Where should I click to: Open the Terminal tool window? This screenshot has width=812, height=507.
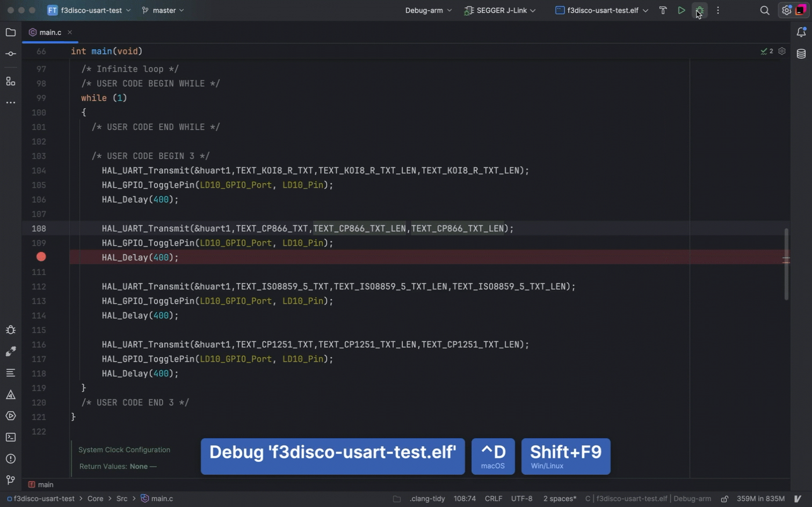11,437
